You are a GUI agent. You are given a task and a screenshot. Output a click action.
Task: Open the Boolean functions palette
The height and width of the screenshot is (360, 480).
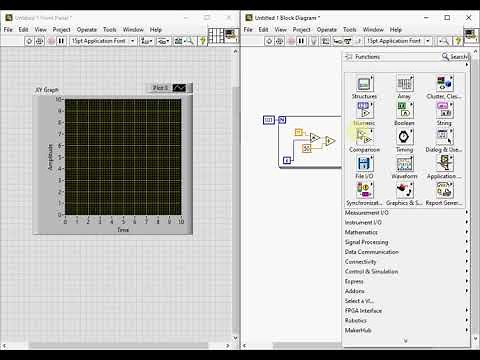[404, 111]
